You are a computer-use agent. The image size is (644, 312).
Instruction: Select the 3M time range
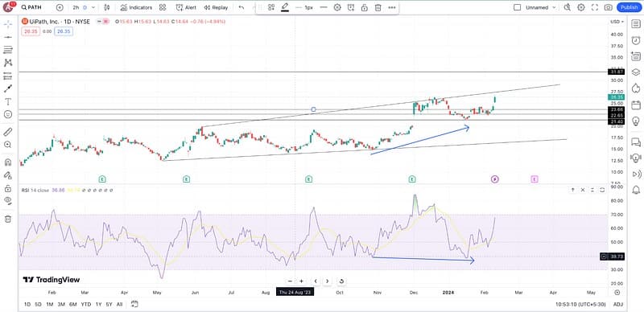[x=61, y=304]
